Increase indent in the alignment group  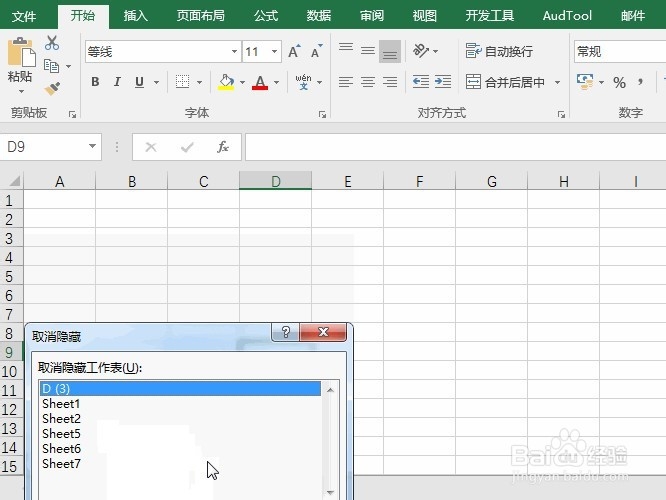click(x=443, y=82)
